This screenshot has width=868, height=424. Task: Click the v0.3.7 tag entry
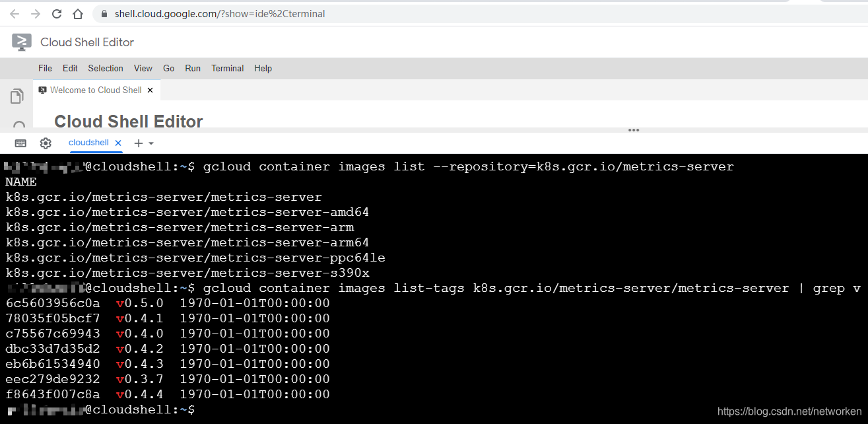(139, 379)
